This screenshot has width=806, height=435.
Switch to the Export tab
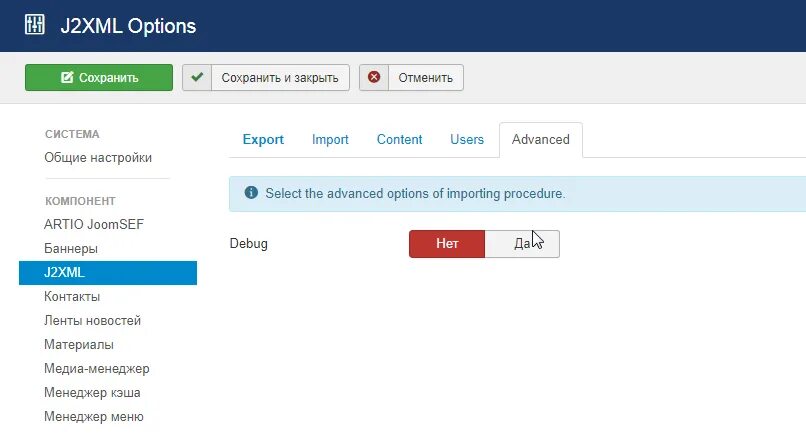coord(263,139)
